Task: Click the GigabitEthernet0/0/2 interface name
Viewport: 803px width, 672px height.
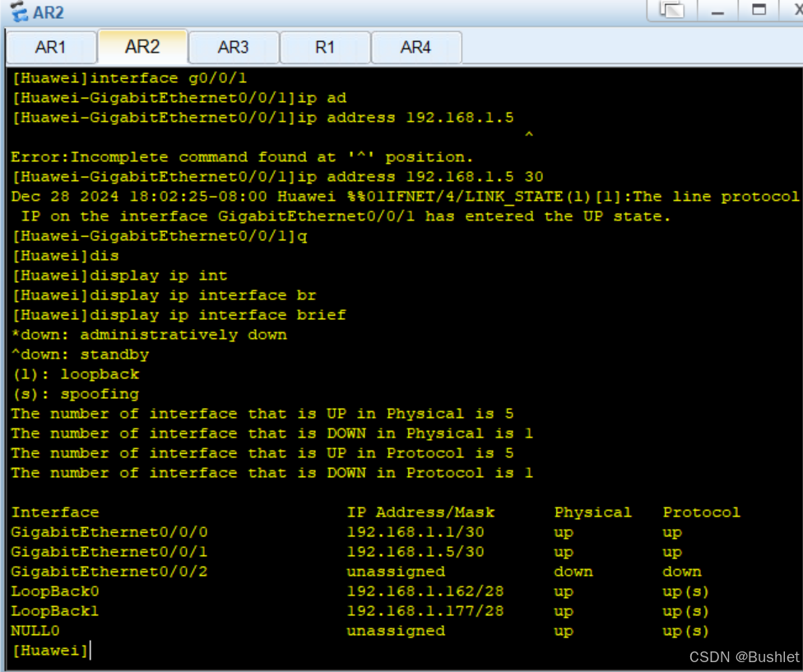Action: 109,572
